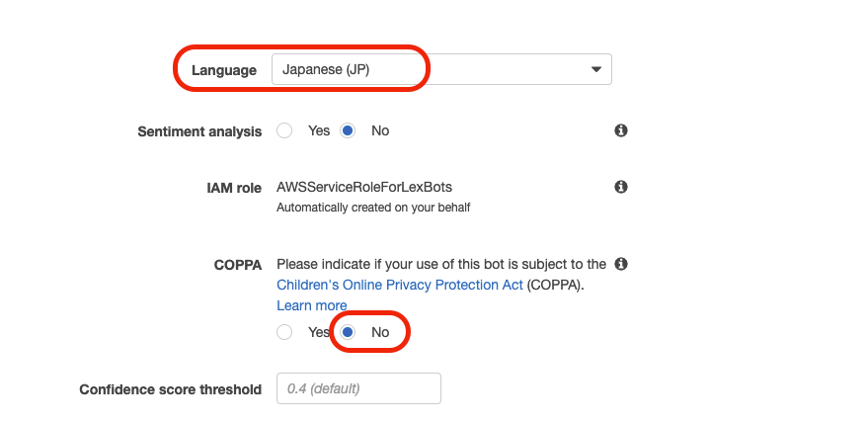The width and height of the screenshot is (868, 423).
Task: Click the Confidence score threshold label
Action: [171, 389]
